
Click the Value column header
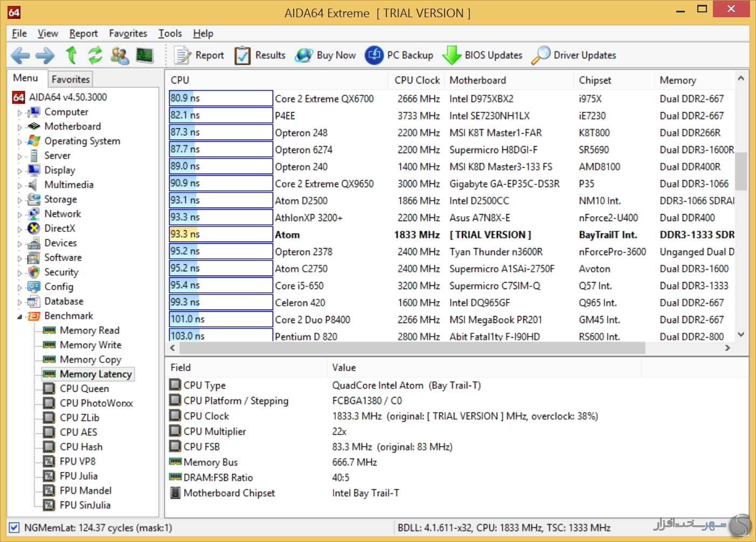(x=484, y=367)
